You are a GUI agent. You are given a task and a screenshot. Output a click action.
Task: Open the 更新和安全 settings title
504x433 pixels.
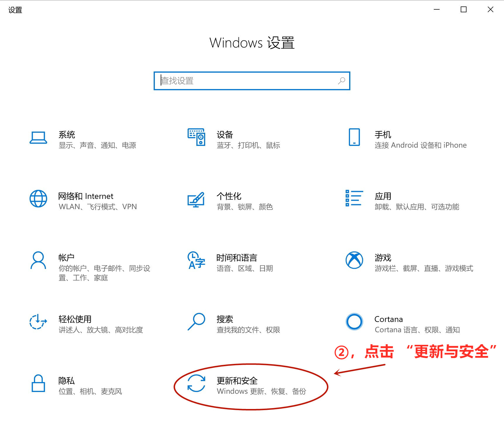pos(237,381)
